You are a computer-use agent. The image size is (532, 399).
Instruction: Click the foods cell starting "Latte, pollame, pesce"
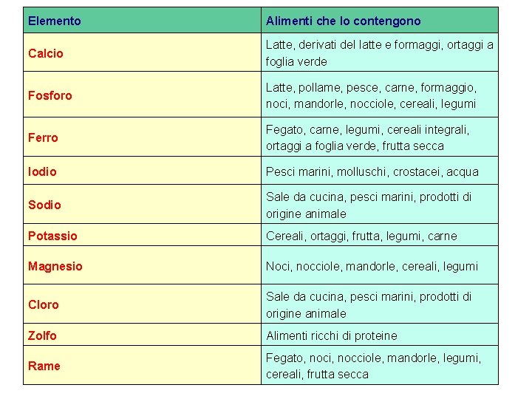[371, 95]
